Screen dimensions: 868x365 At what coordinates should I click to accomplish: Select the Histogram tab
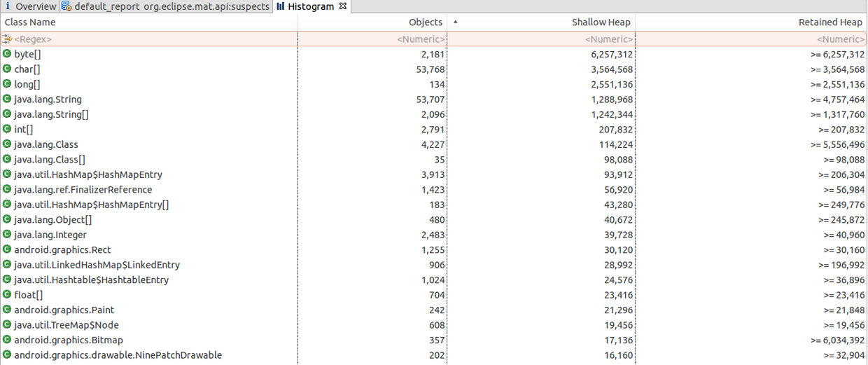pyautogui.click(x=310, y=6)
